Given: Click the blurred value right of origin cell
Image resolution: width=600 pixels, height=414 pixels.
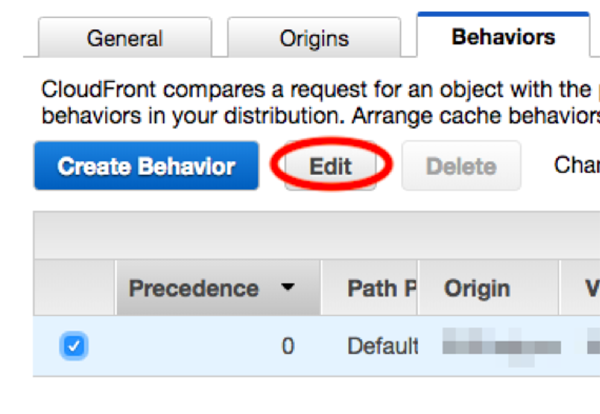Looking at the screenshot, I should click(590, 347).
